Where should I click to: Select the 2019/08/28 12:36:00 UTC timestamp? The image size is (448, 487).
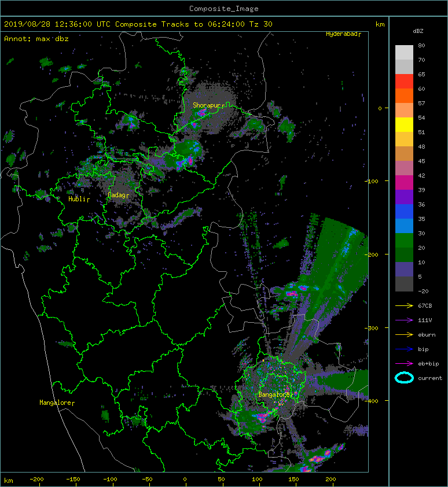[57, 24]
